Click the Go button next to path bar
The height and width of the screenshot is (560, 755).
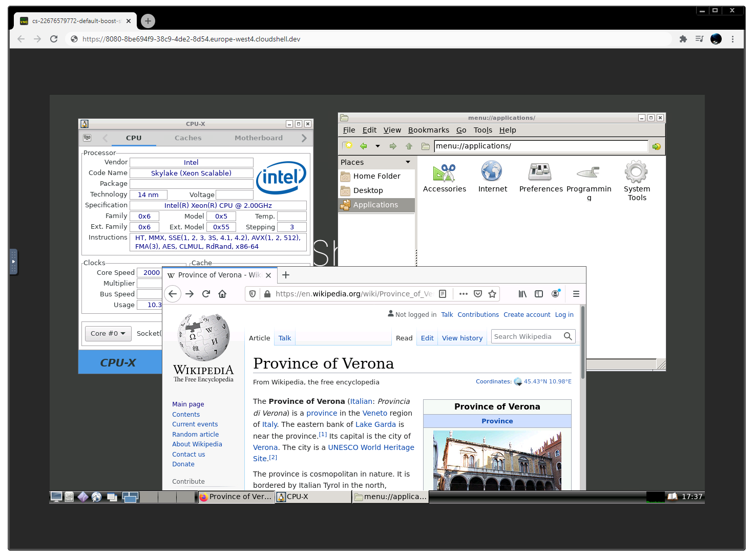pyautogui.click(x=656, y=146)
